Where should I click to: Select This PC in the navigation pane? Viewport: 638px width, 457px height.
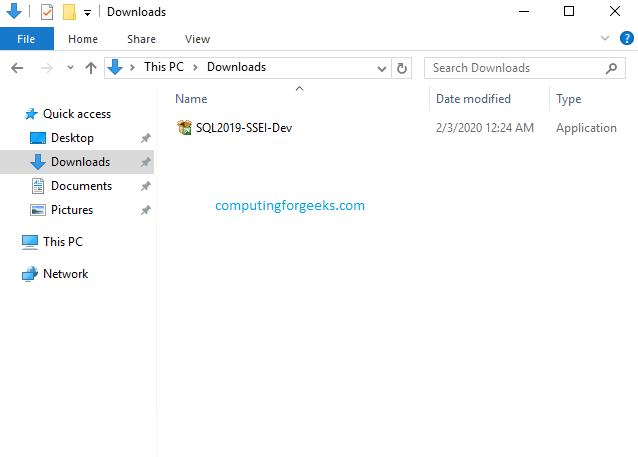[63, 242]
